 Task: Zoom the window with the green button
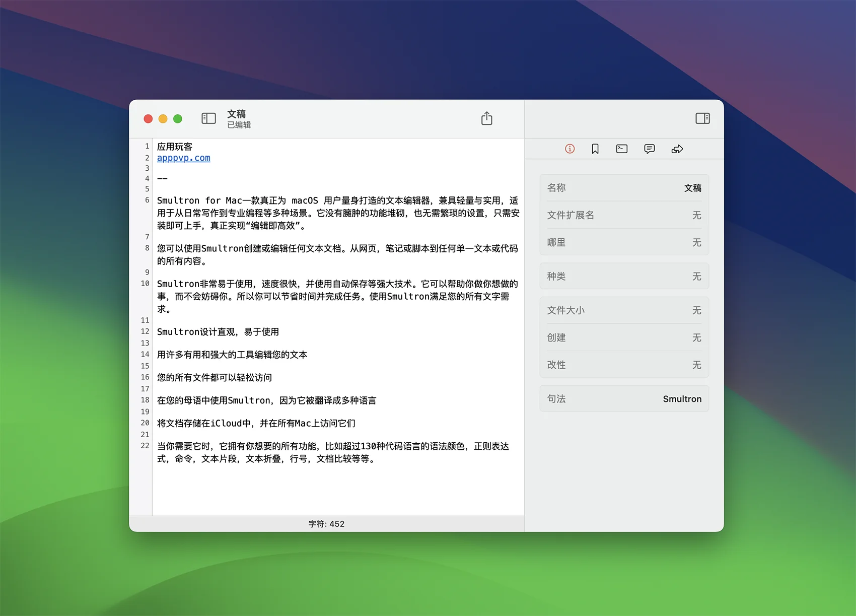(x=178, y=119)
